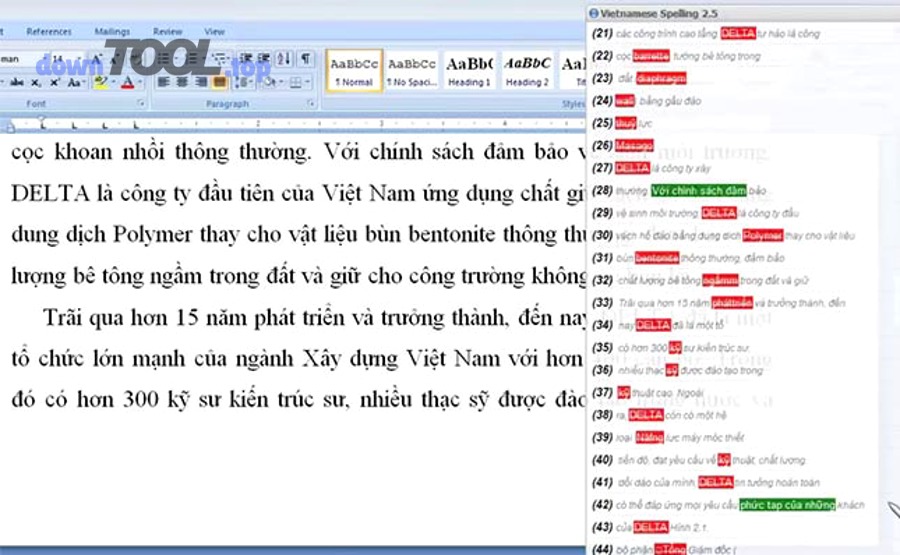Open the highlight color dropdown arrow
This screenshot has height=555, width=900.
(112, 83)
